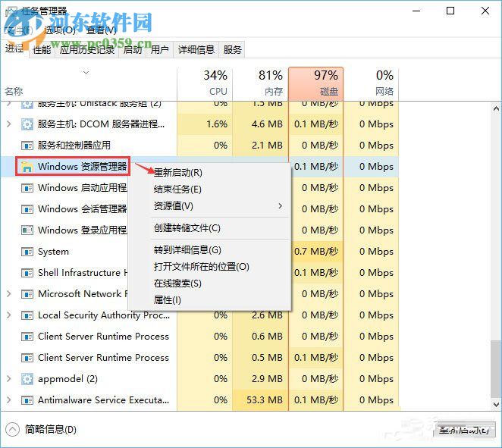This screenshot has height=448, width=502.
Task: Sort by the 网络 column header
Action: point(371,84)
